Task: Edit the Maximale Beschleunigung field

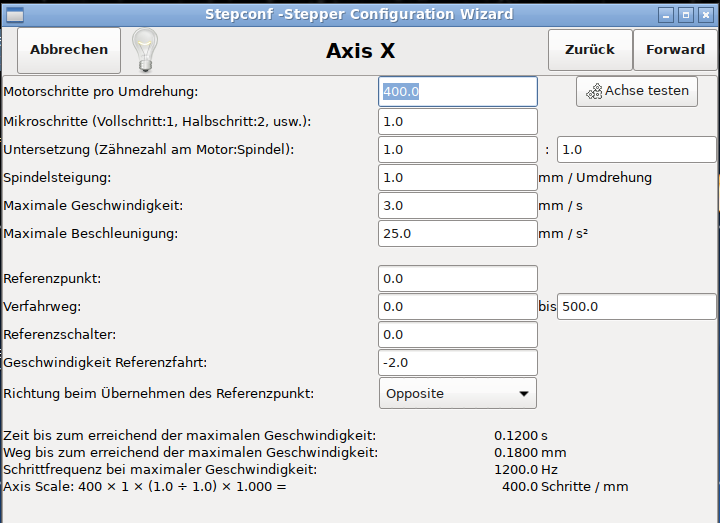Action: [x=458, y=233]
